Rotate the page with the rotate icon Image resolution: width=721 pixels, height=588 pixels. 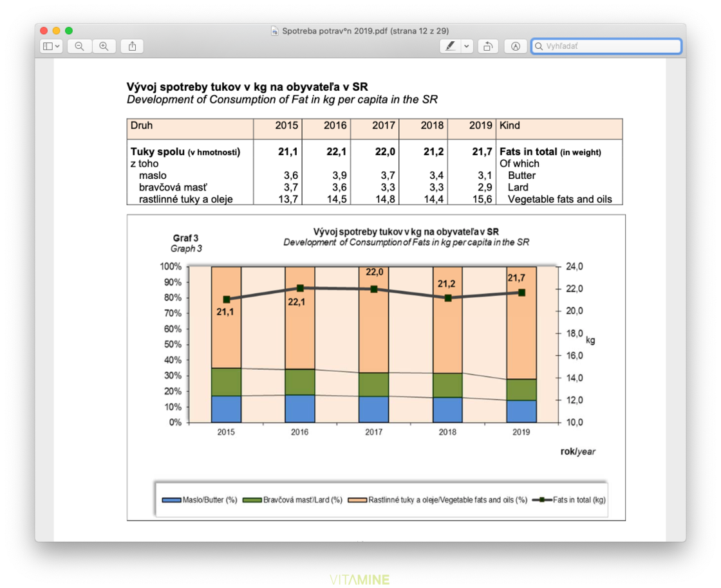[x=488, y=46]
